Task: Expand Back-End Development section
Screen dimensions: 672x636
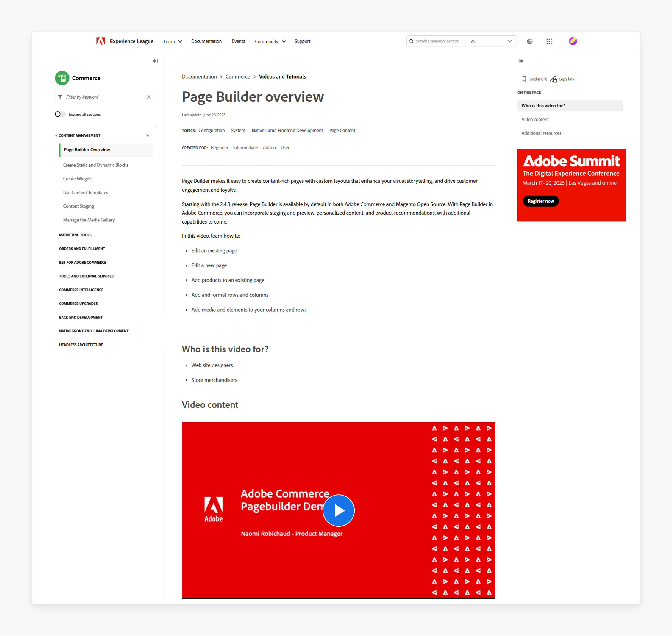Action: (x=81, y=317)
